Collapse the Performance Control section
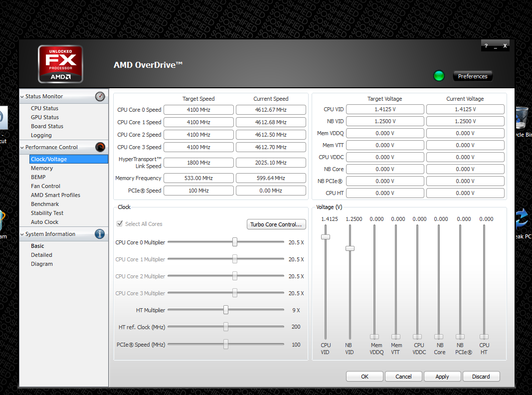 (x=22, y=148)
